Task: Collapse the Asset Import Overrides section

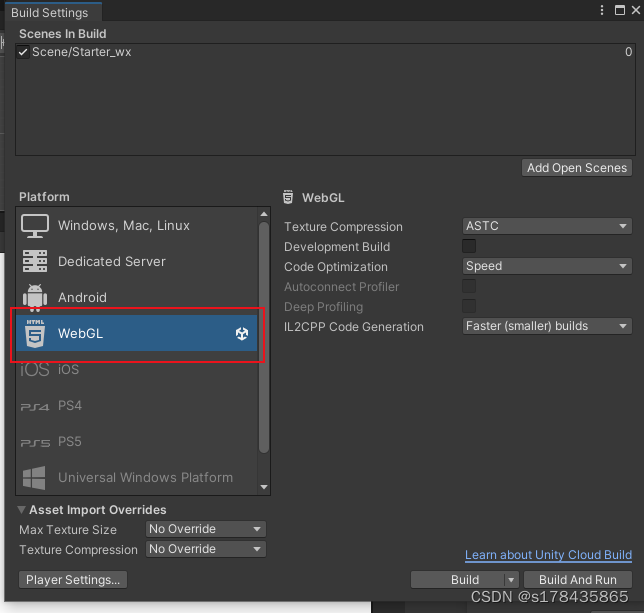Action: pyautogui.click(x=22, y=510)
